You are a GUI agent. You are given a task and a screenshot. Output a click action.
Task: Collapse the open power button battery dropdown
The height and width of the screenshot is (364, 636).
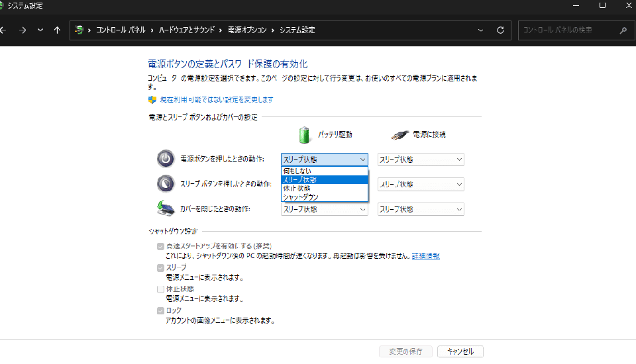point(325,159)
